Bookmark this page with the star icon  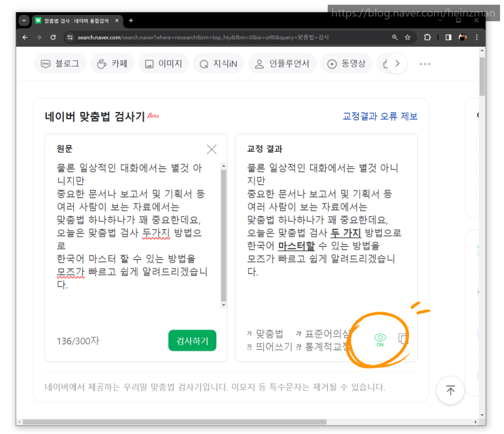pos(408,37)
